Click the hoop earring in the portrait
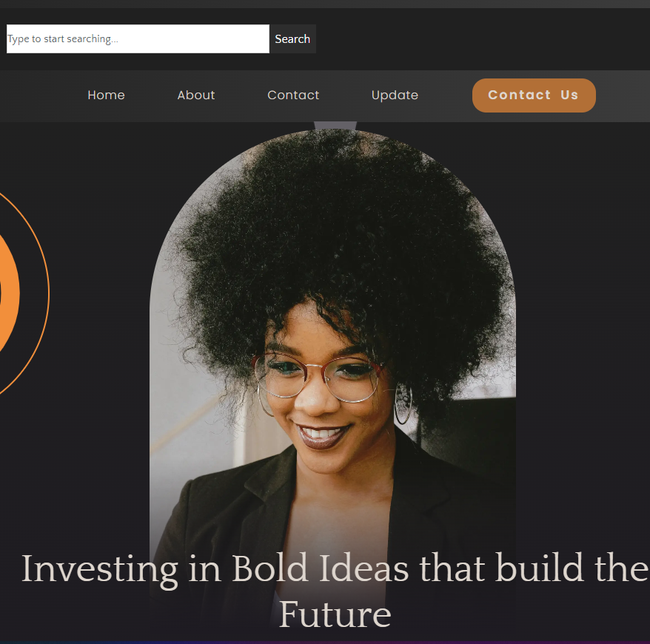The image size is (650, 644). pyautogui.click(x=403, y=403)
